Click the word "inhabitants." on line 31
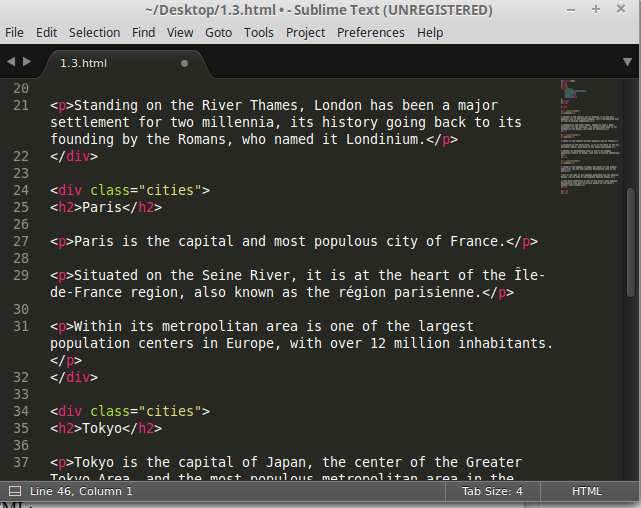This screenshot has height=508, width=641. point(506,343)
